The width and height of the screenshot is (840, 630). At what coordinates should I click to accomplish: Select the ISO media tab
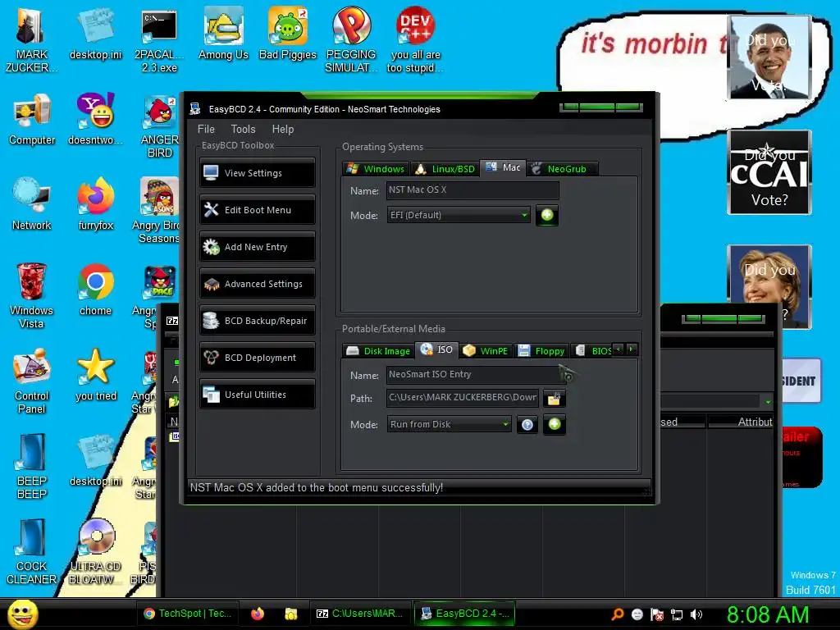coord(436,349)
